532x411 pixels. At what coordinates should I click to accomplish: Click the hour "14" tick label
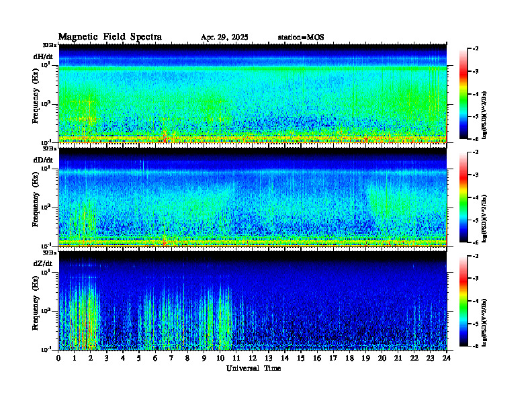click(285, 358)
